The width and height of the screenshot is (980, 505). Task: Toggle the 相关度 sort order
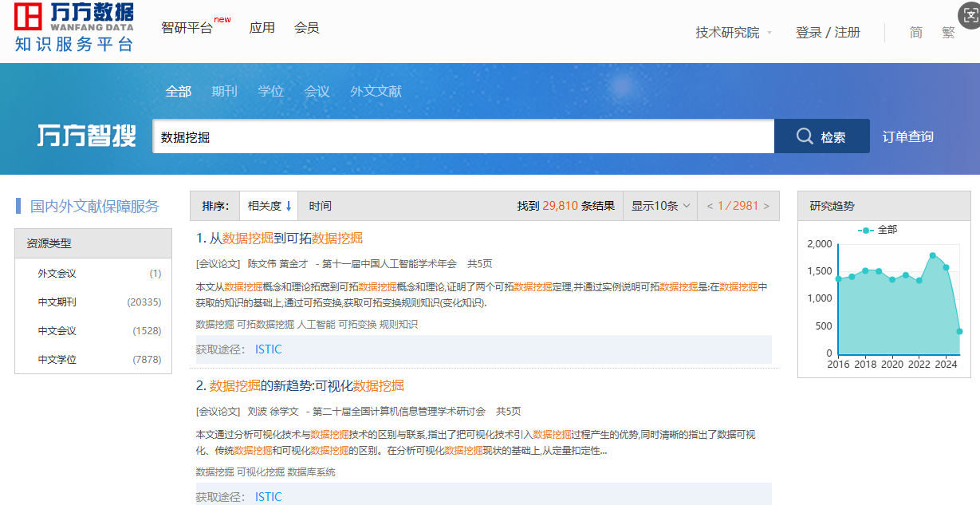pos(270,206)
